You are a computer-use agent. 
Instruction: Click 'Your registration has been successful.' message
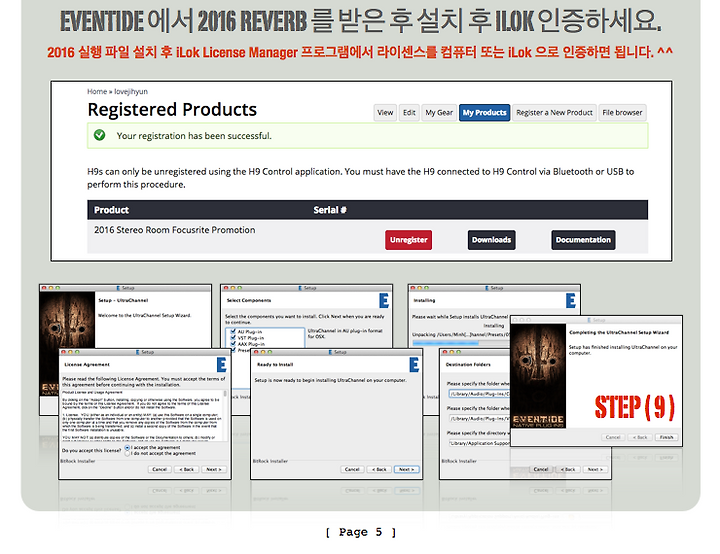(x=194, y=136)
